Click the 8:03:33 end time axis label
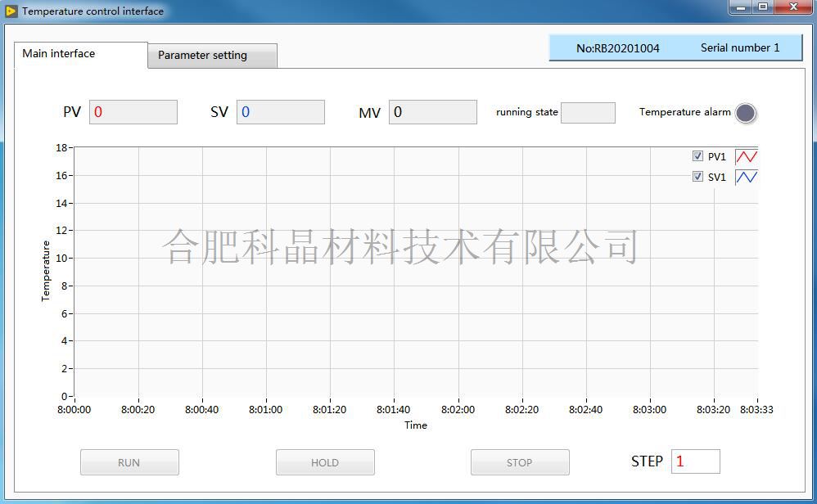 coord(756,410)
